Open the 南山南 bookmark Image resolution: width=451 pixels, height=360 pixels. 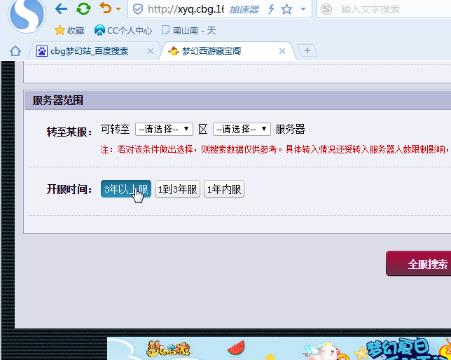[189, 30]
